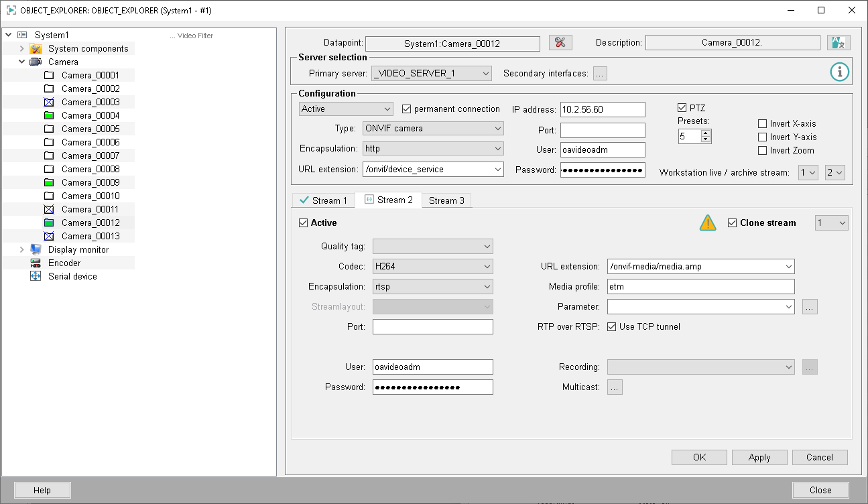
Task: Enable Invert X-axis option
Action: pos(763,124)
